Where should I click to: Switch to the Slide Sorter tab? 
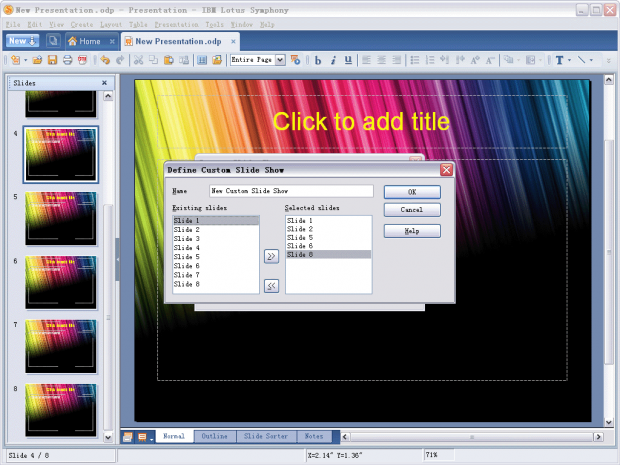(267, 437)
